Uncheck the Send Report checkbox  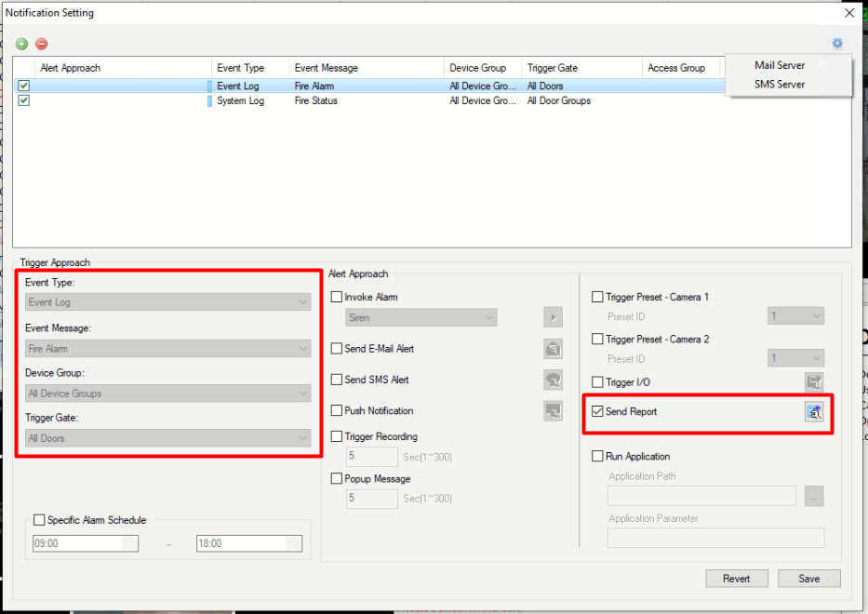(597, 411)
